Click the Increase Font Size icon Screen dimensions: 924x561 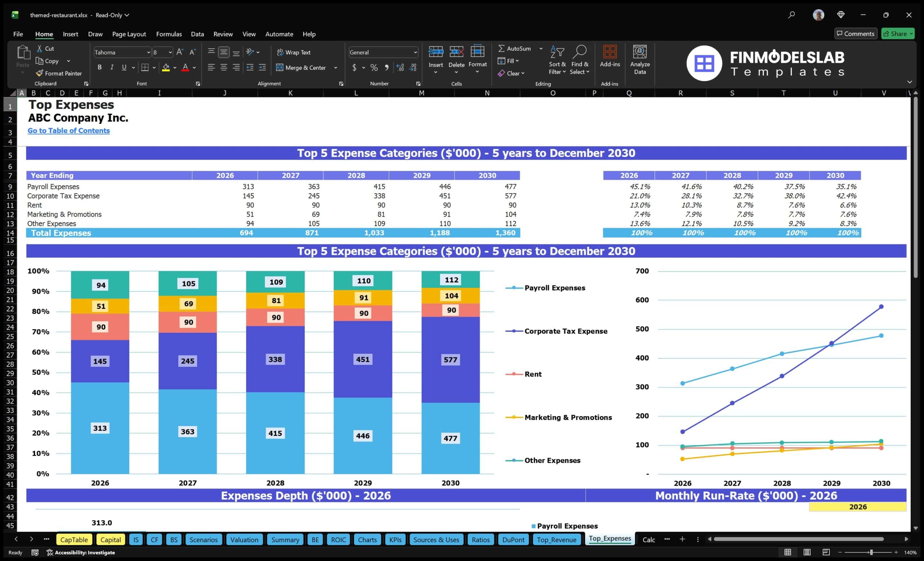click(x=180, y=52)
